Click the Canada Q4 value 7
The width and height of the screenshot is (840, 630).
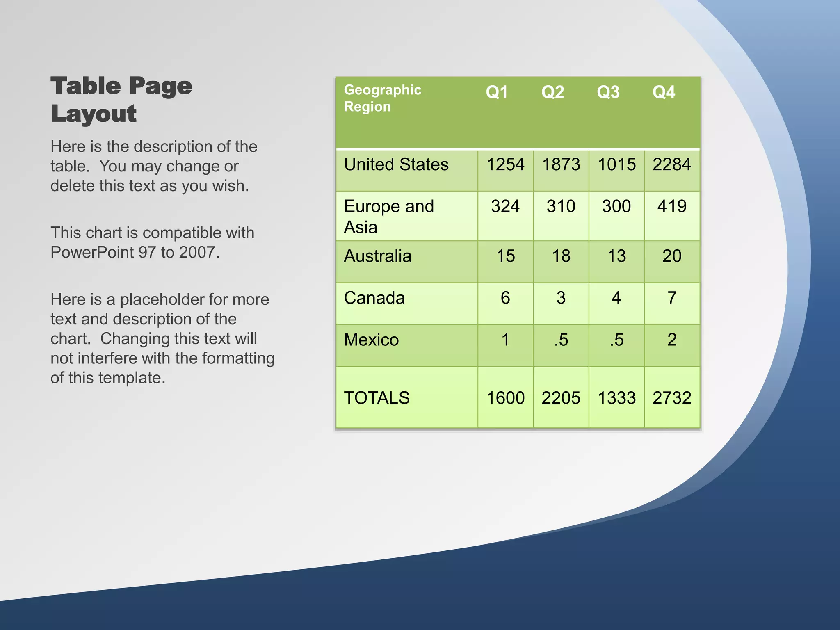[x=672, y=298]
